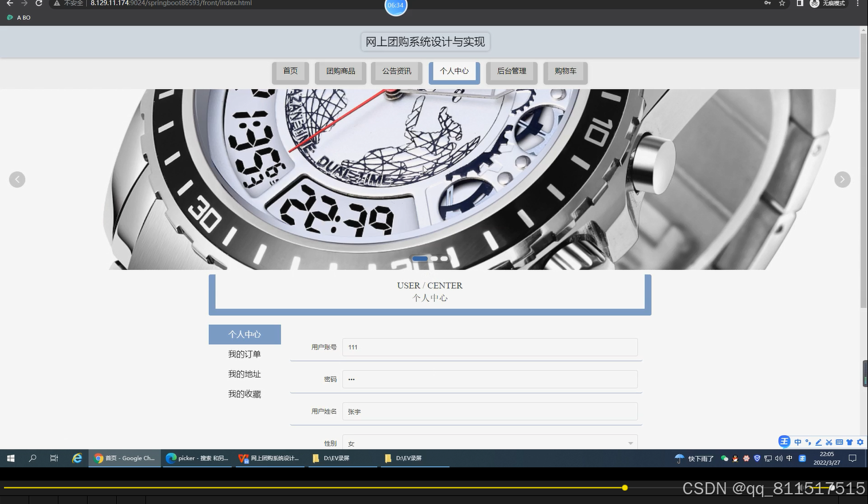Click the 用户账号 input field

[x=490, y=347]
